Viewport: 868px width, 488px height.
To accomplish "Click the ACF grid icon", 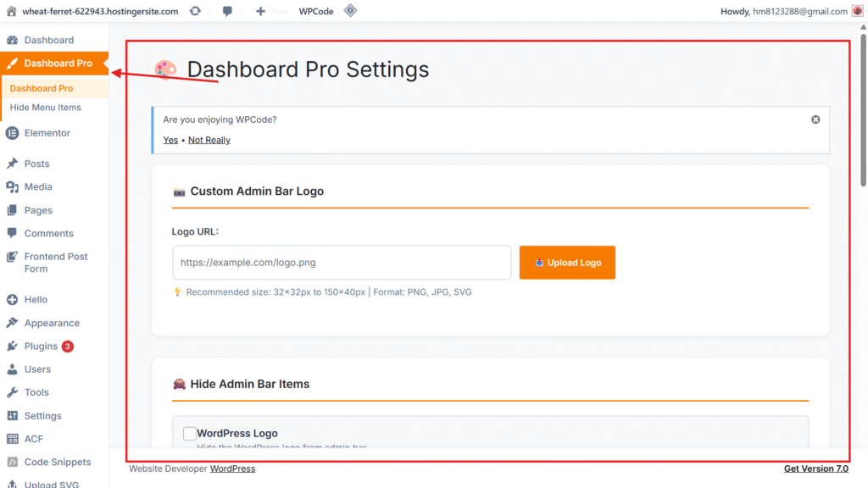I will click(12, 439).
